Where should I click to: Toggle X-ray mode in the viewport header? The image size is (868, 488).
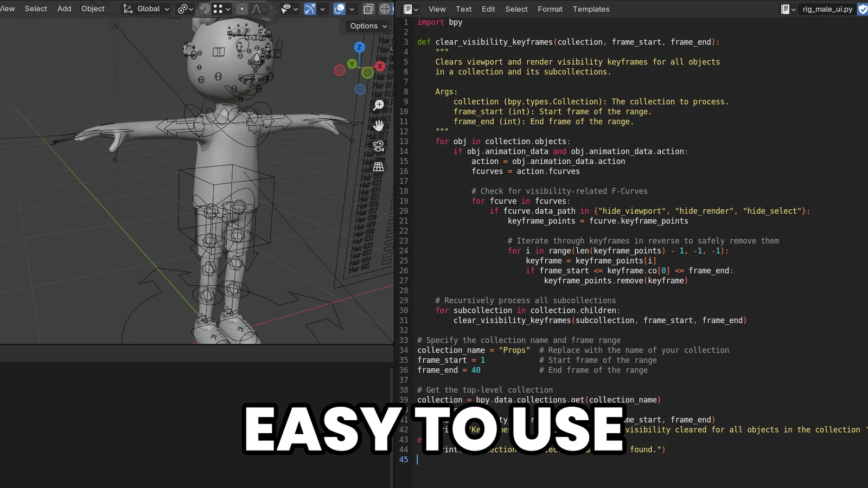[x=368, y=9]
